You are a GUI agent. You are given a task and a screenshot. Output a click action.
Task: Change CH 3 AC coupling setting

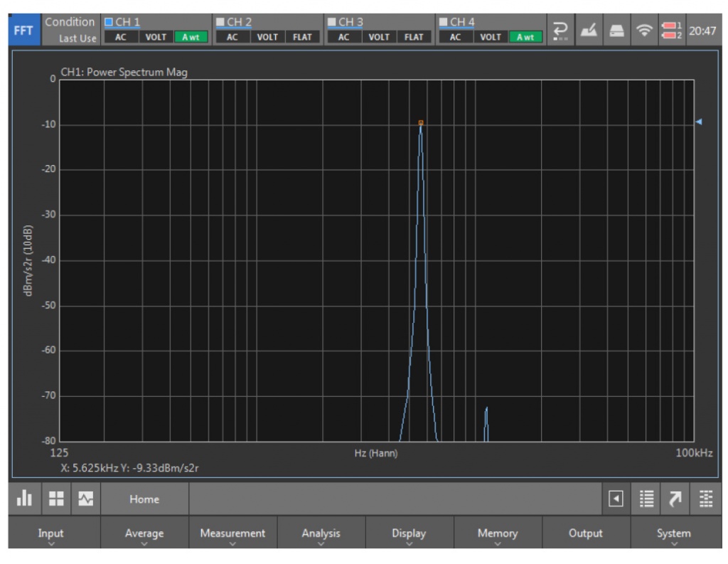[x=343, y=37]
